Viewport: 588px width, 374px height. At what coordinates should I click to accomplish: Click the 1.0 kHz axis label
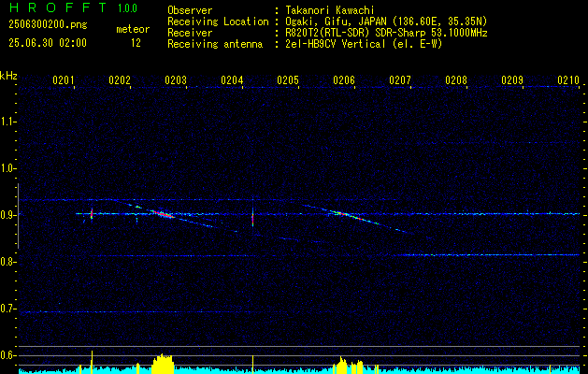7,168
